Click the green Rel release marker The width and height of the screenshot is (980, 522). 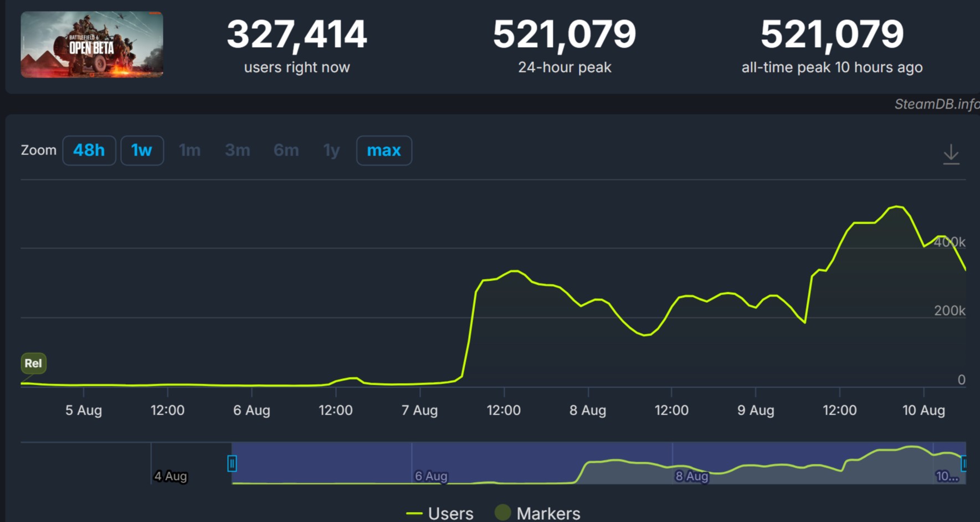33,363
